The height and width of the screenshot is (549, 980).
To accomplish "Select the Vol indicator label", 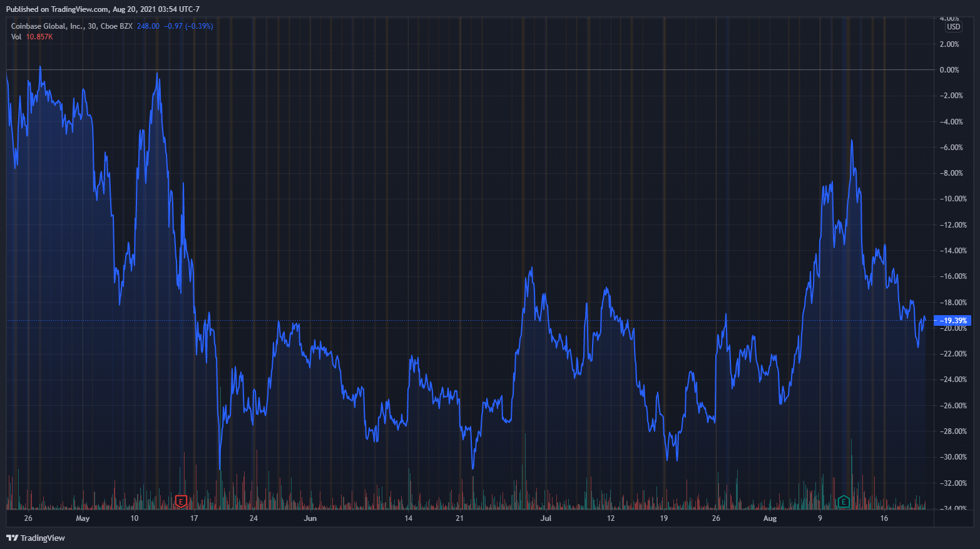I will [16, 37].
